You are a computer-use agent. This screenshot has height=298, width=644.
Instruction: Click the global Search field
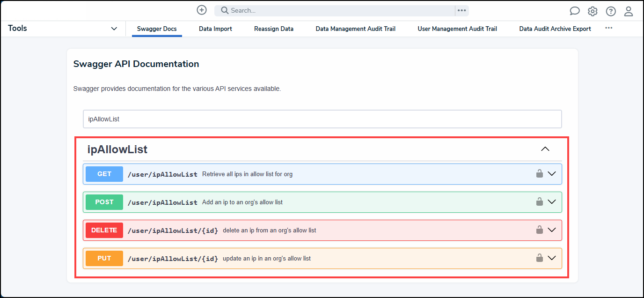(x=335, y=10)
